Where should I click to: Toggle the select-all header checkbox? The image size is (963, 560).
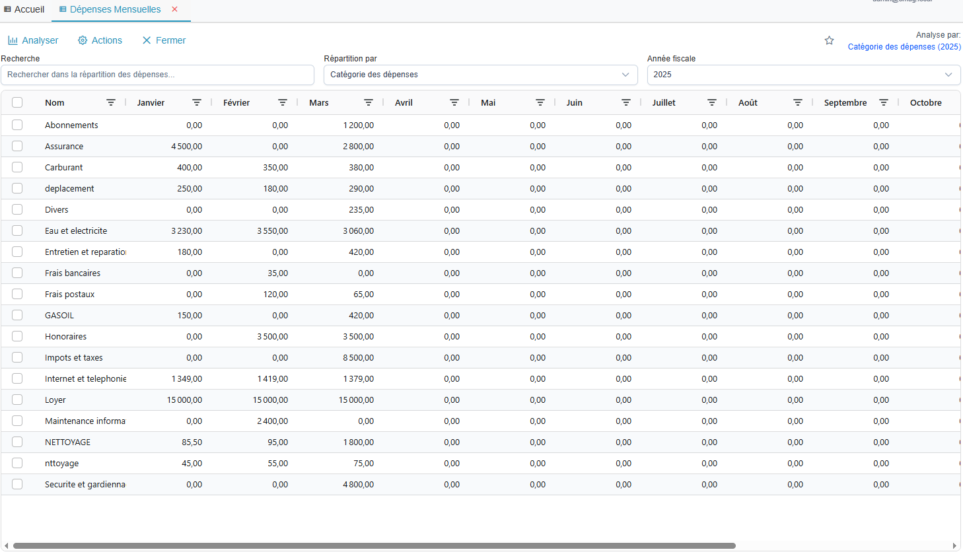coord(17,103)
